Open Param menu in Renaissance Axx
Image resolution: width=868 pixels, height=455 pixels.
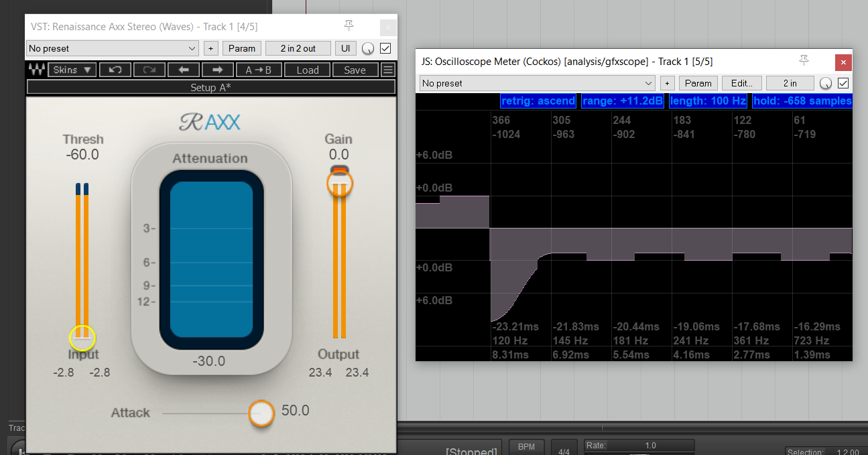click(x=242, y=48)
